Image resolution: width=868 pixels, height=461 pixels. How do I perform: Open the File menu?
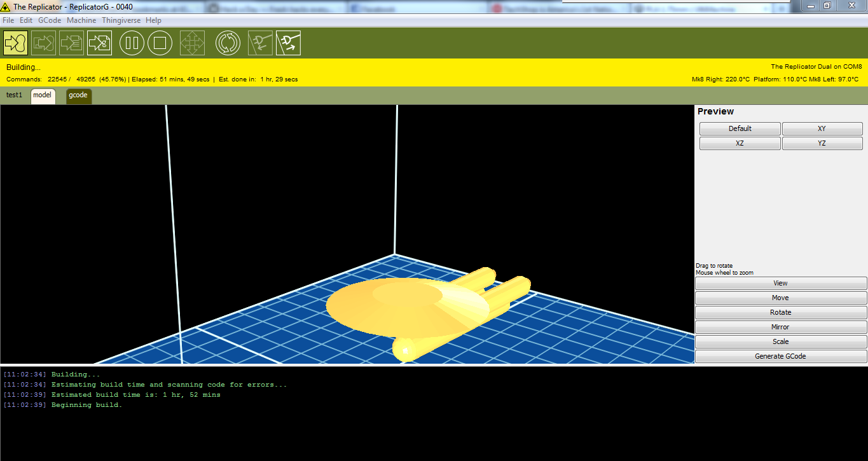coord(8,20)
